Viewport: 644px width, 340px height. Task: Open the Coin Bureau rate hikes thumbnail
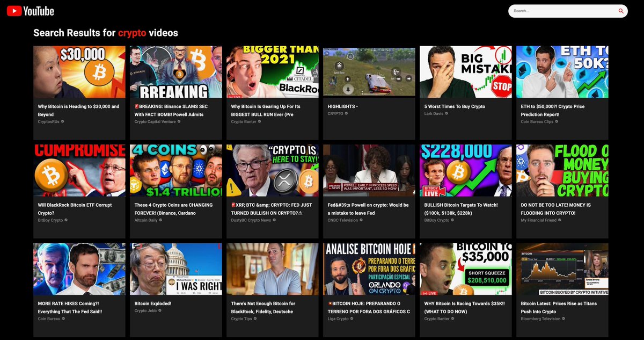click(79, 269)
